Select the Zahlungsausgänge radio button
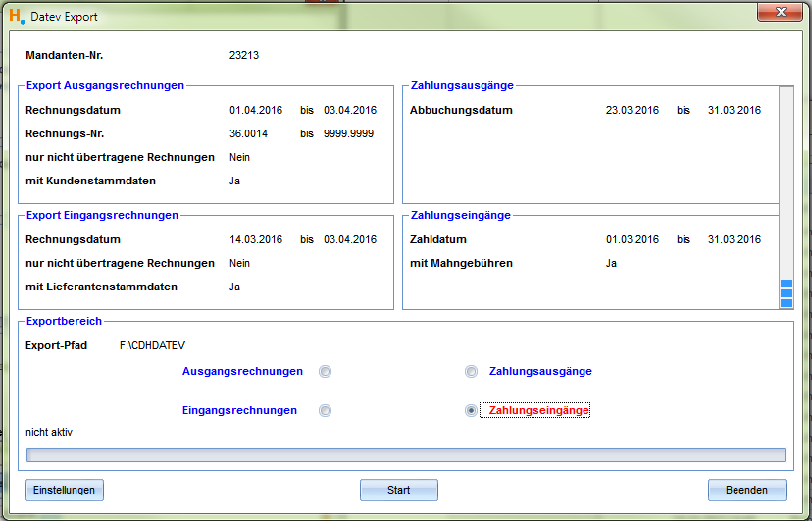This screenshot has width=812, height=521. [x=471, y=371]
